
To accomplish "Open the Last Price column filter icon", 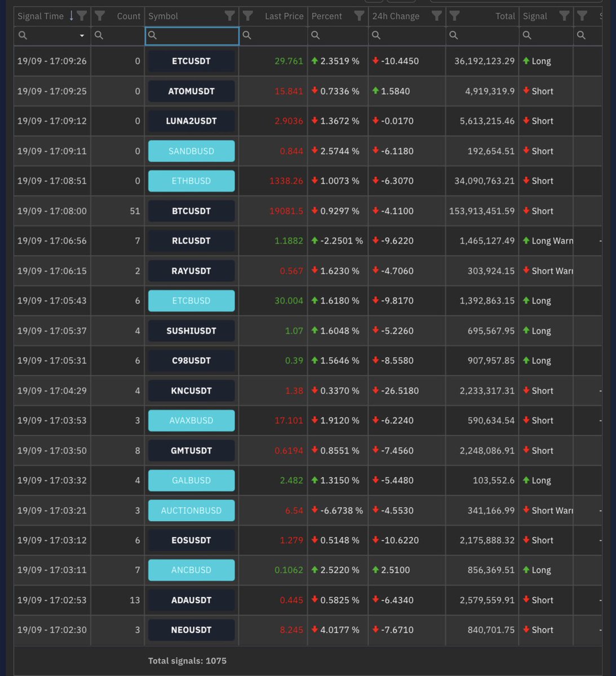I will tap(248, 16).
